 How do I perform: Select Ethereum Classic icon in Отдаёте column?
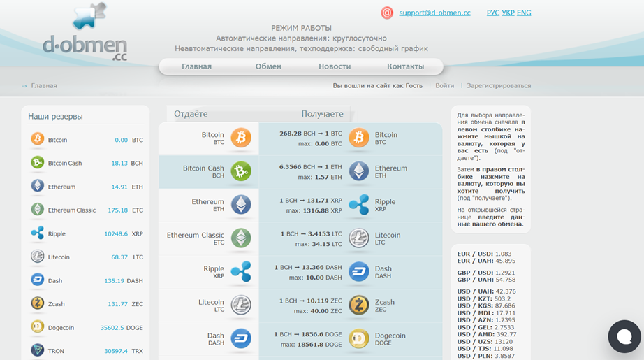pos(241,238)
